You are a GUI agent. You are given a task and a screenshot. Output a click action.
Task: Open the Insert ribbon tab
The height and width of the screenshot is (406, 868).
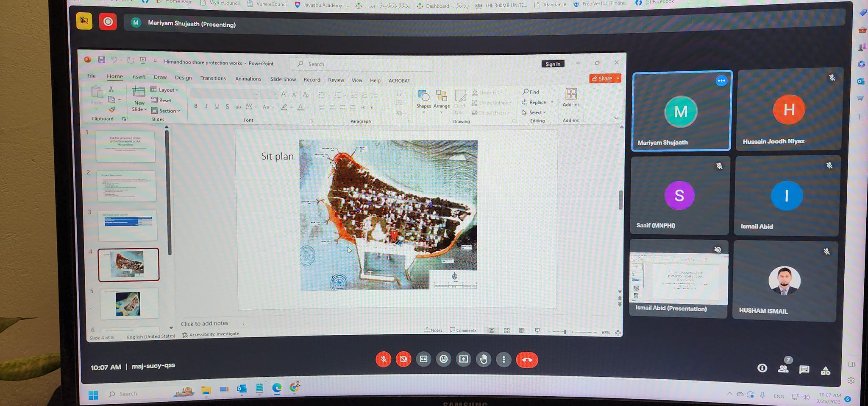click(138, 77)
